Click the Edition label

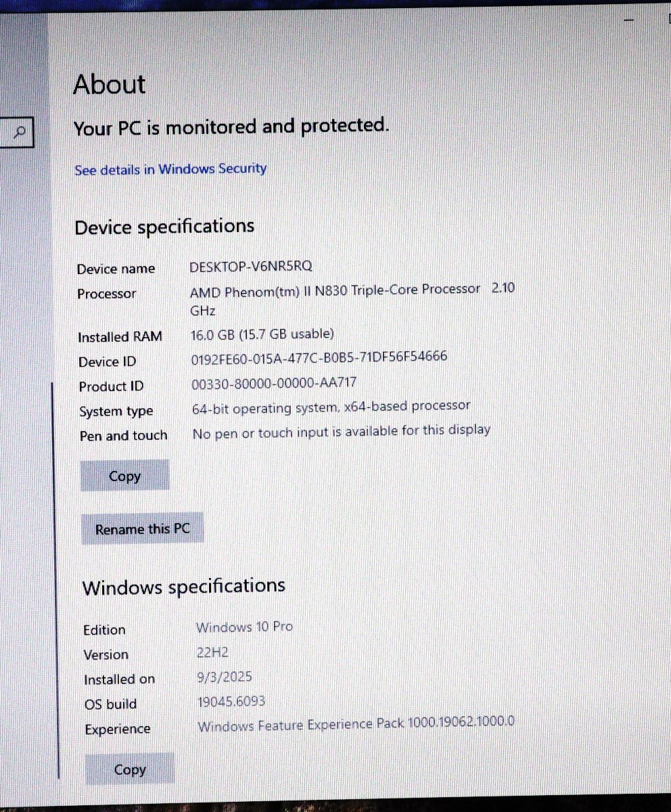[104, 630]
